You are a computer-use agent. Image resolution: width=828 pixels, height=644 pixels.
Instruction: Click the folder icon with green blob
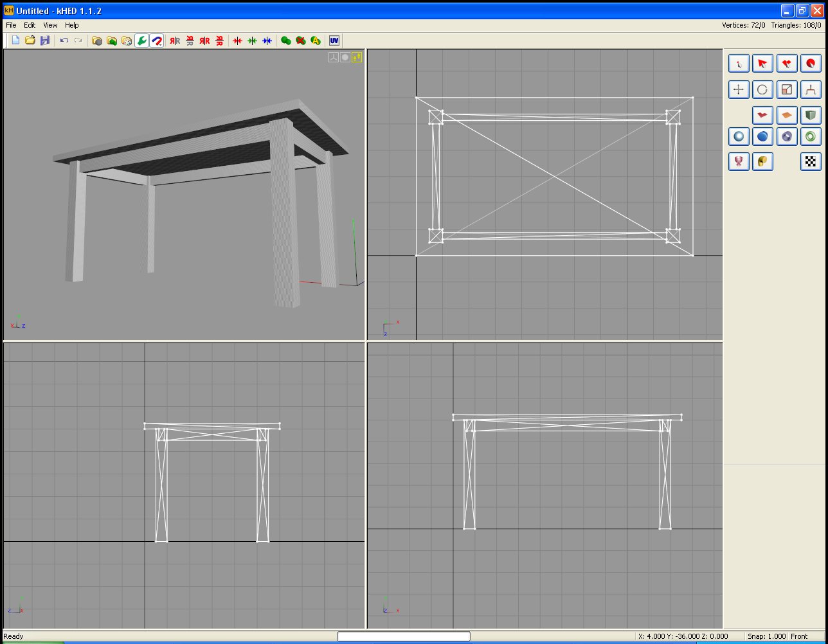pyautogui.click(x=112, y=40)
